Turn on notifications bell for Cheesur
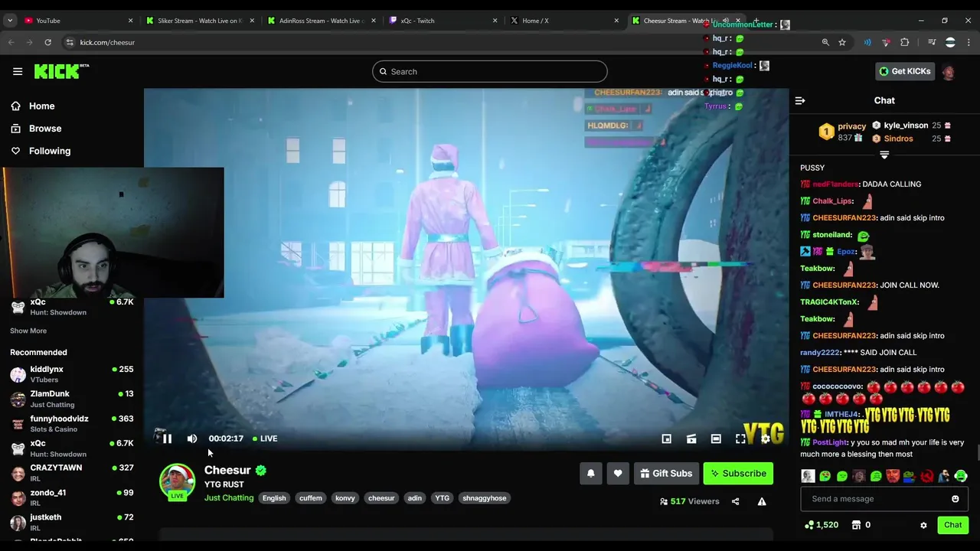Screen dimensions: 980x551 pos(591,474)
